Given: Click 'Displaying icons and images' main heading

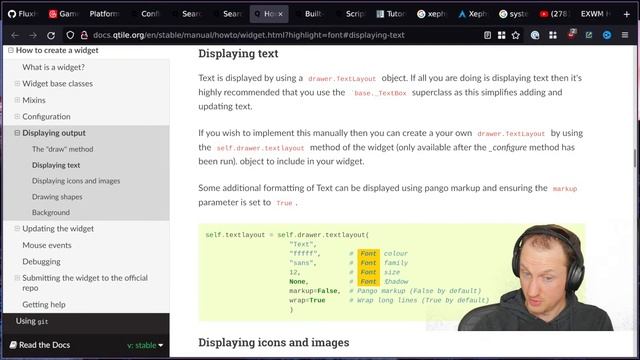Looking at the screenshot, I should pos(273,342).
